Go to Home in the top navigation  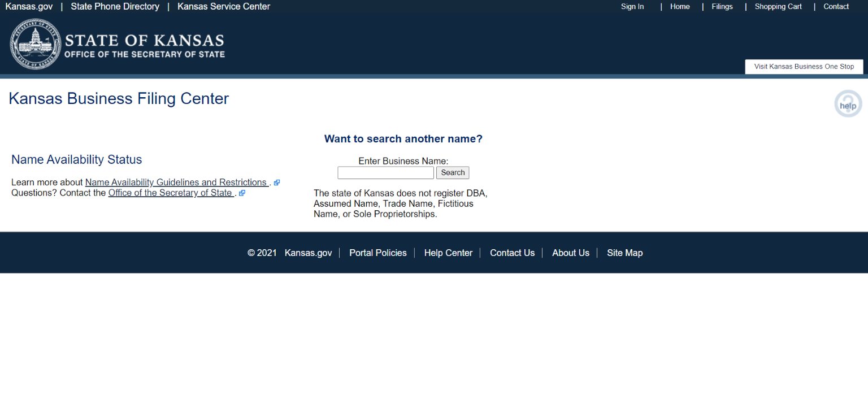point(680,7)
